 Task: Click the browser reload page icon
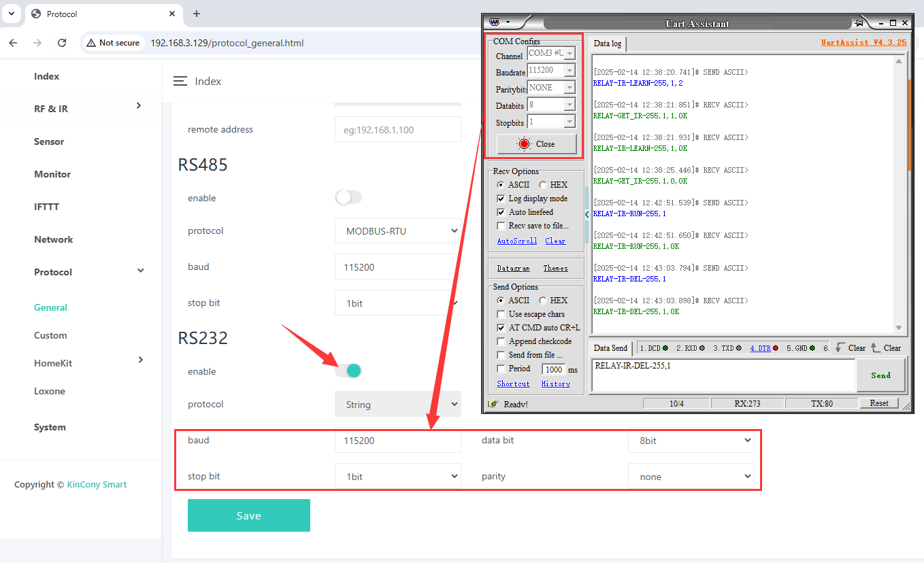coord(62,43)
